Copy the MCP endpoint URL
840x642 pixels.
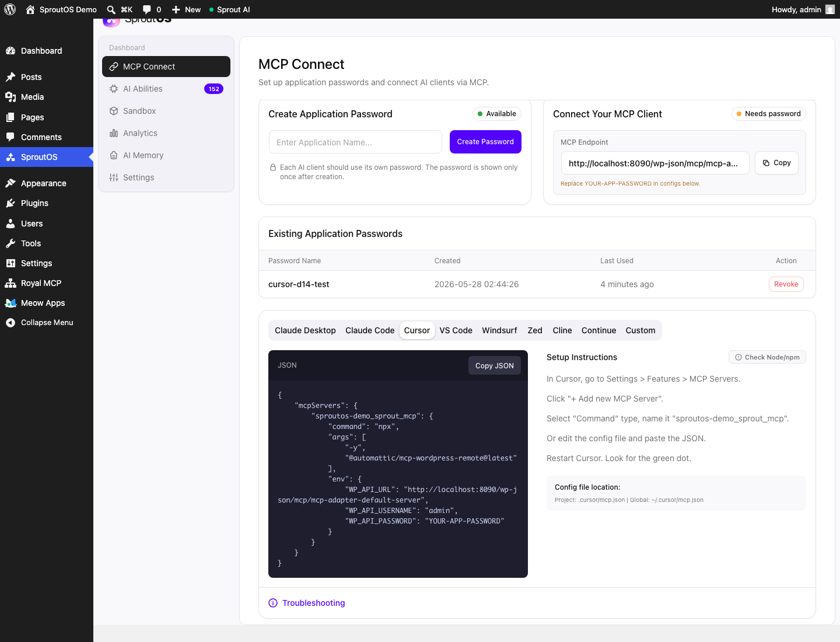pos(776,163)
